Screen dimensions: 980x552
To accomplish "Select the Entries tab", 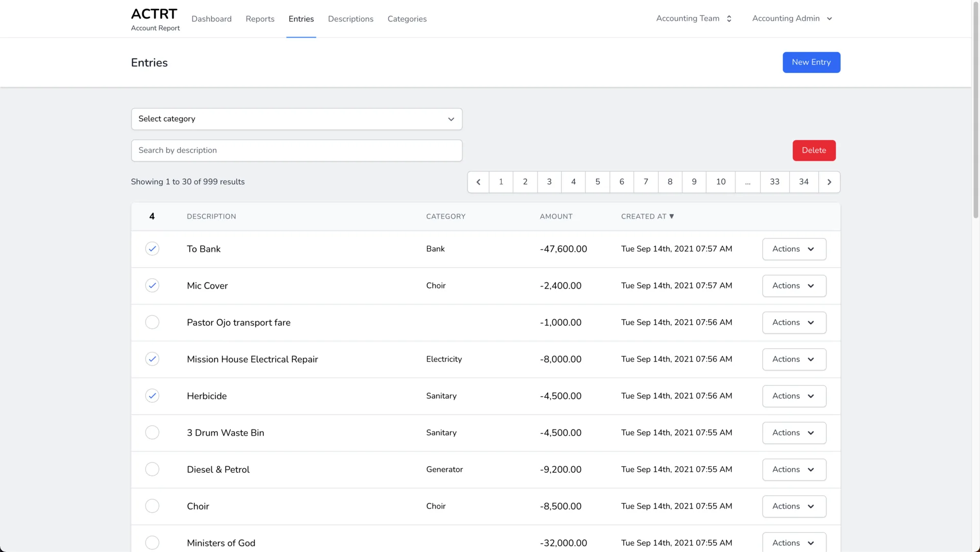I will (301, 19).
